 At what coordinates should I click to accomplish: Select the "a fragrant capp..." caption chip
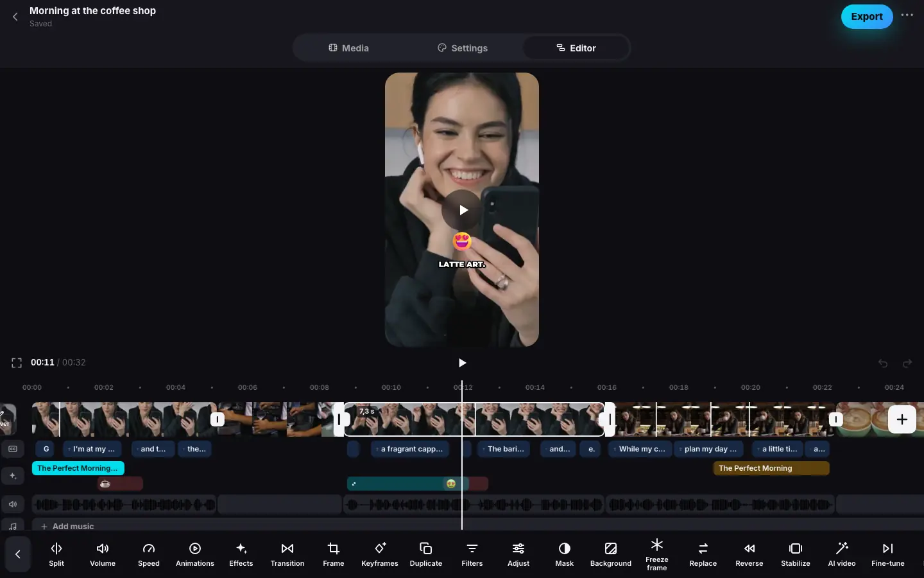coord(410,449)
